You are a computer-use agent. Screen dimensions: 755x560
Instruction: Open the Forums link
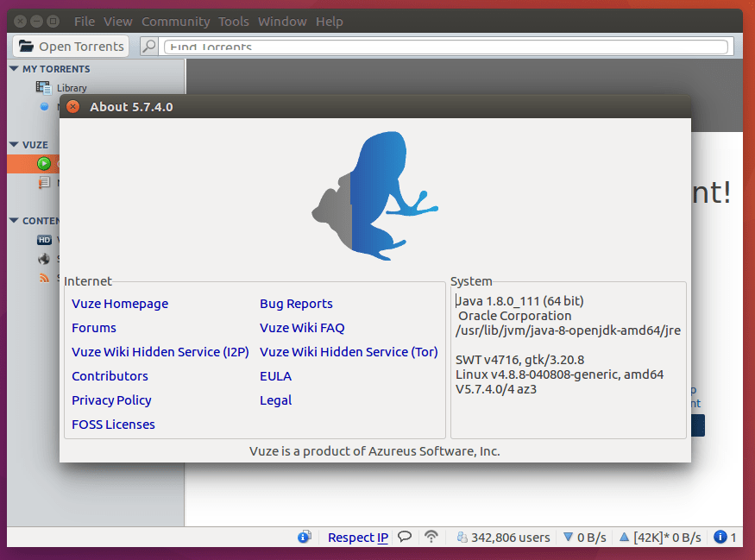tap(94, 328)
